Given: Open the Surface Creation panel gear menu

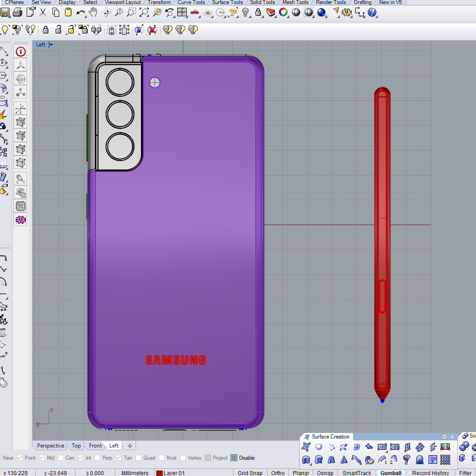Looking at the screenshot, I should click(444, 437).
